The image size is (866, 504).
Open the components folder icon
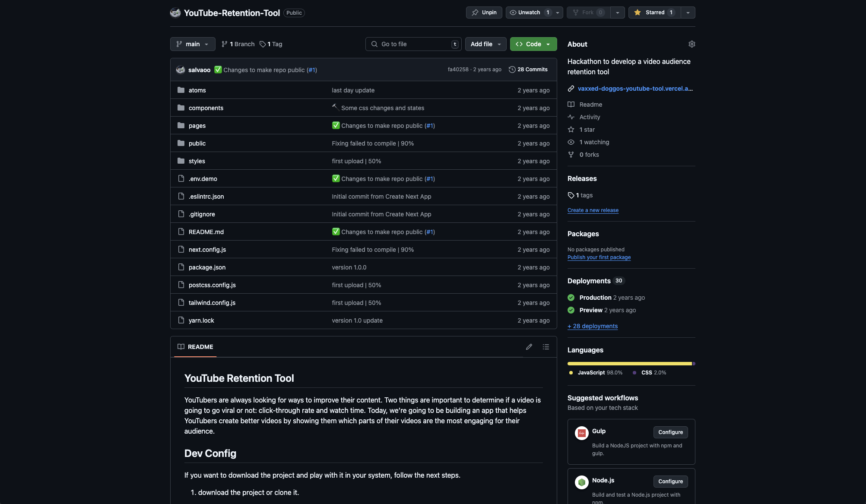pos(181,108)
